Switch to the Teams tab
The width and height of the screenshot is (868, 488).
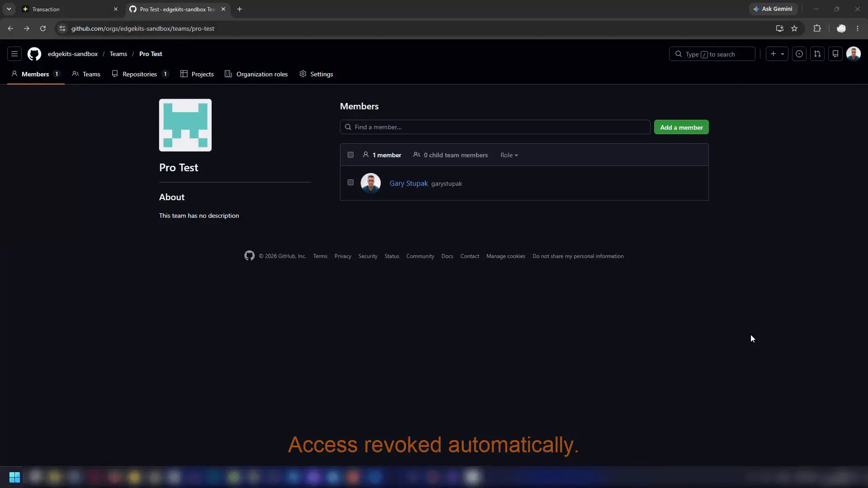pos(86,74)
